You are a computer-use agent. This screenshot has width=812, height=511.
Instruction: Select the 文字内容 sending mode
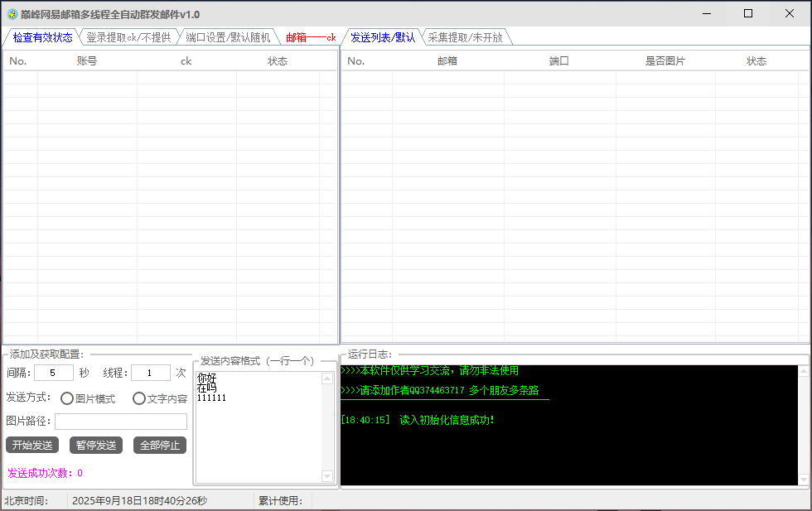pos(138,398)
